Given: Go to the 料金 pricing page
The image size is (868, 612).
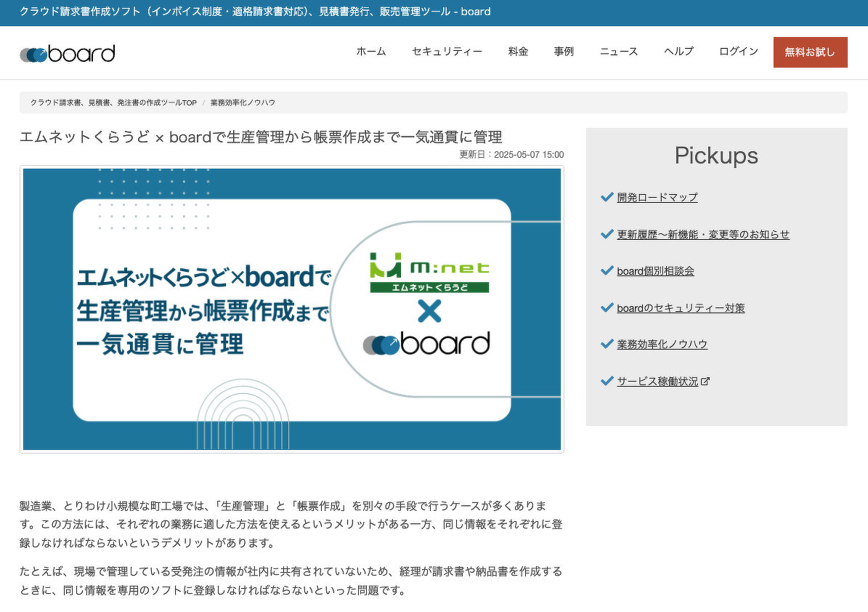Looking at the screenshot, I should click(x=518, y=52).
